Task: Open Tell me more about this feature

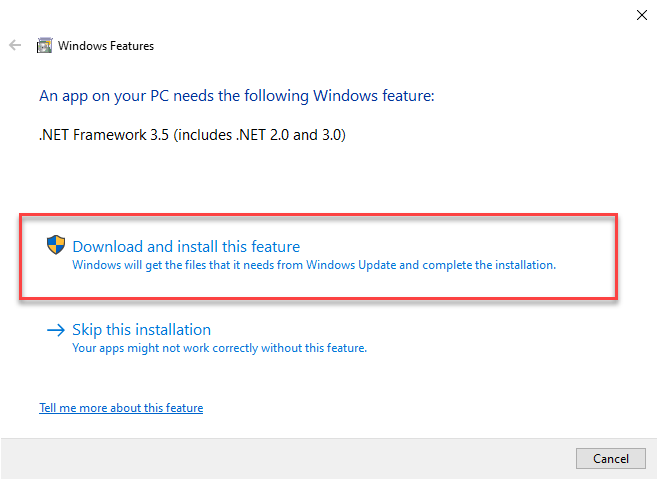Action: (121, 408)
